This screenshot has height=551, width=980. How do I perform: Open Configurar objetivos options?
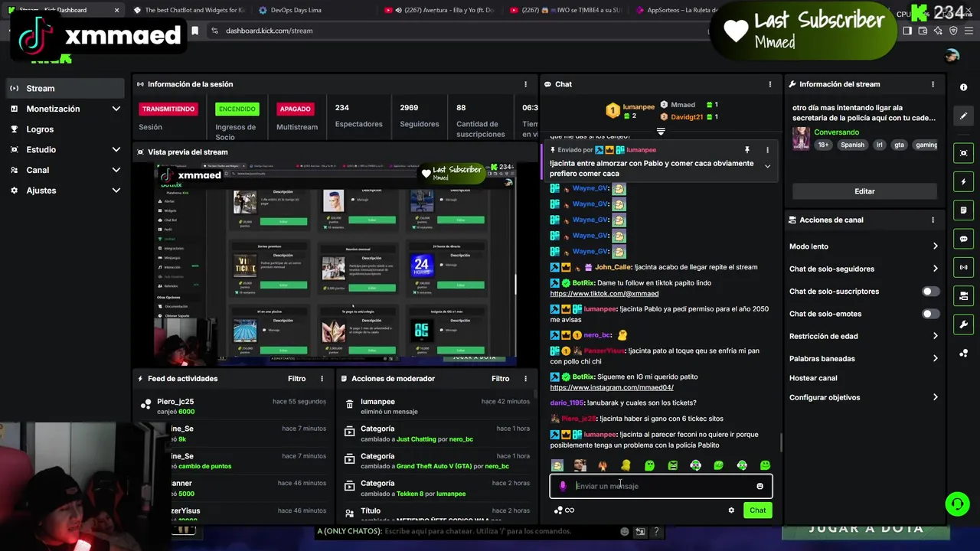(864, 397)
